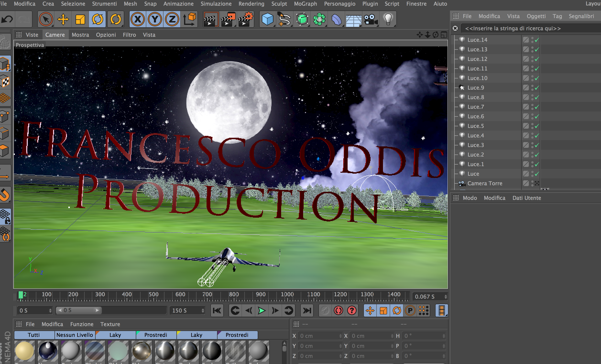The image size is (601, 364).
Task: Switch to the Prostredi material tab
Action: tap(156, 335)
